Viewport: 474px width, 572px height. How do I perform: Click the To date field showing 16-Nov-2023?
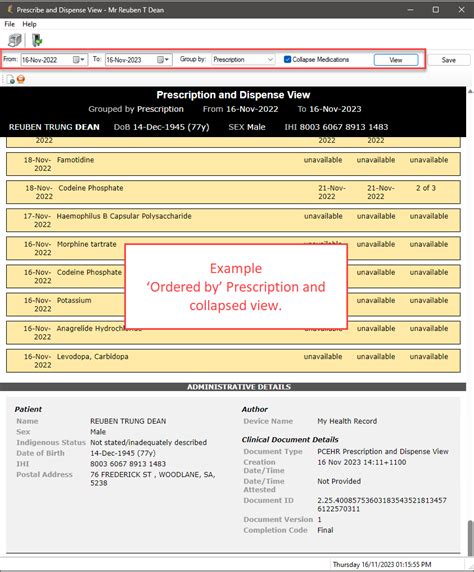tap(131, 60)
